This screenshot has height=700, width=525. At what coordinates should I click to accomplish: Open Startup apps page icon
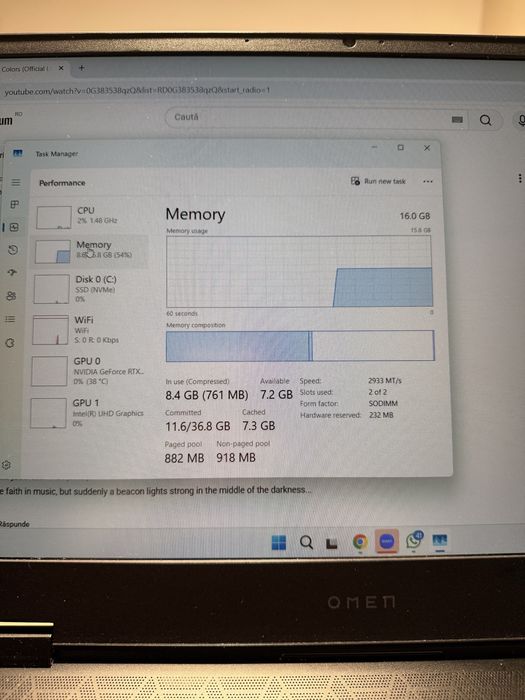click(x=12, y=272)
